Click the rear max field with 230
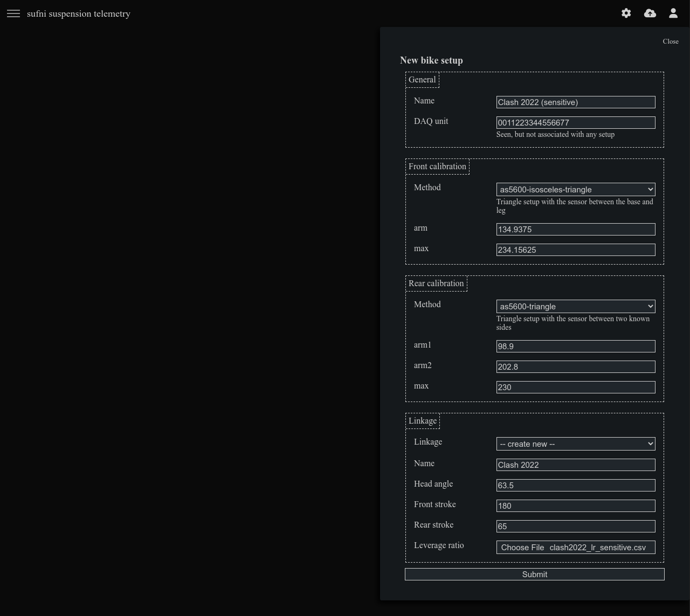 (576, 387)
